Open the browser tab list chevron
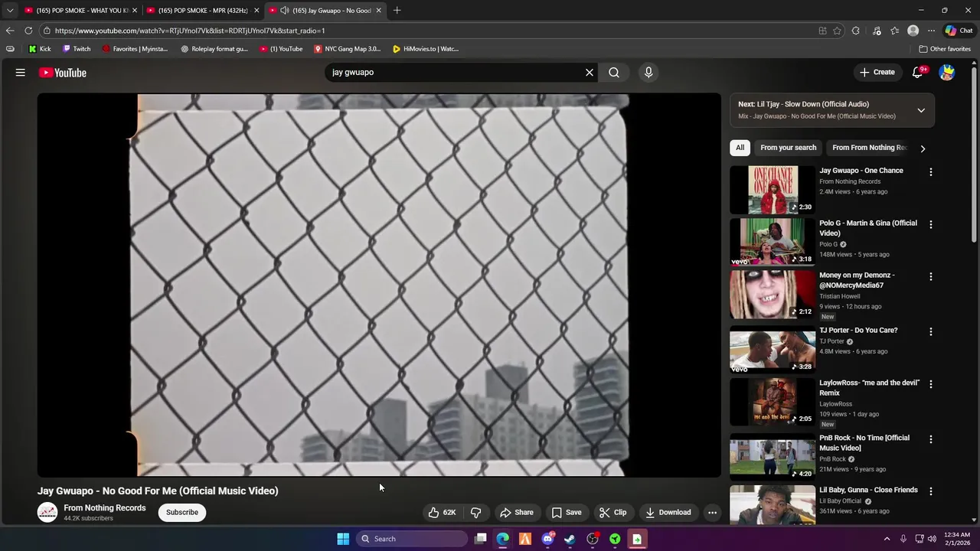 (x=10, y=11)
